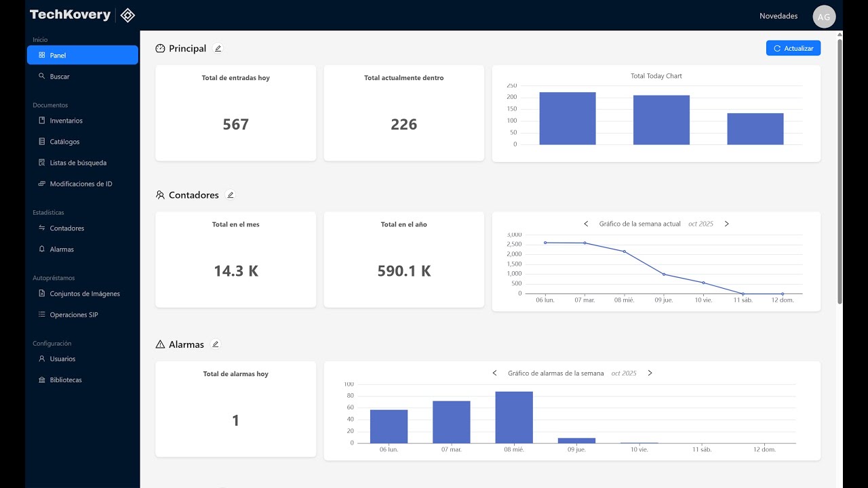Click the 590.1 K yearly total
868x488 pixels.
[x=404, y=271]
